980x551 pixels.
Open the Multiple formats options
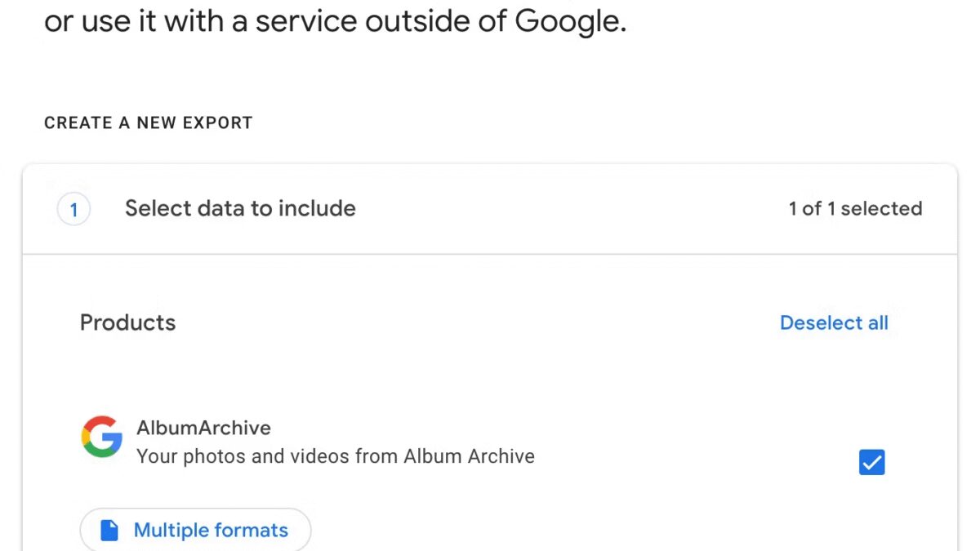tap(195, 531)
